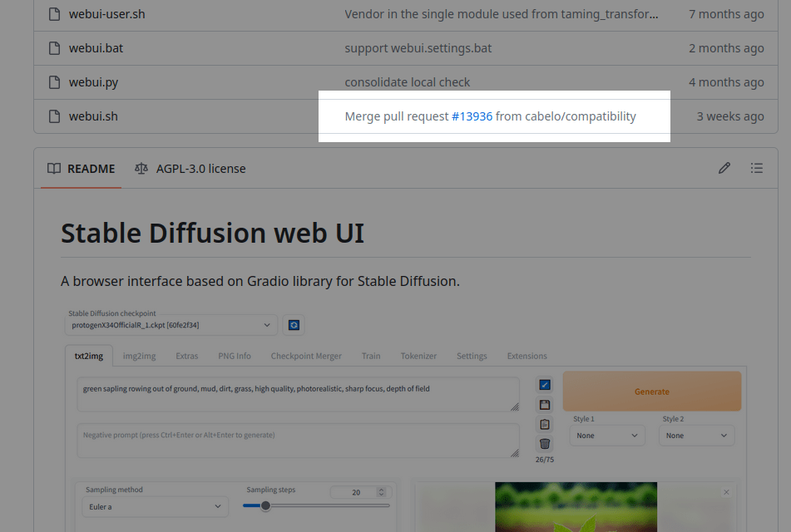Screen dimensions: 791x532
Task: Open pull request #13936 link
Action: tap(472, 116)
